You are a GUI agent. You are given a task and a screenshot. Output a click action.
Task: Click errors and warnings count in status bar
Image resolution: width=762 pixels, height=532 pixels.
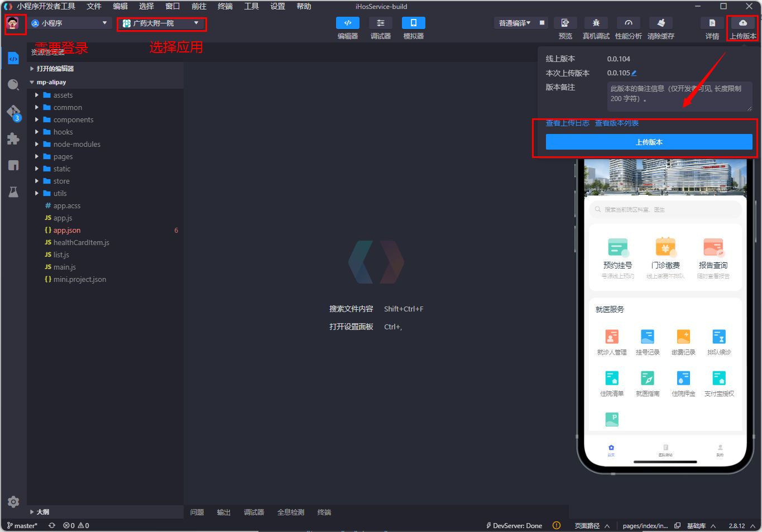click(x=76, y=525)
